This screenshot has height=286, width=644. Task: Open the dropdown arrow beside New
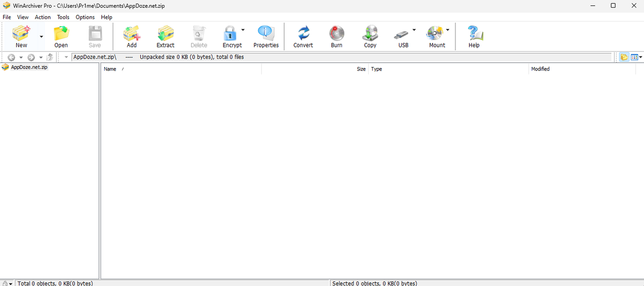click(x=41, y=36)
